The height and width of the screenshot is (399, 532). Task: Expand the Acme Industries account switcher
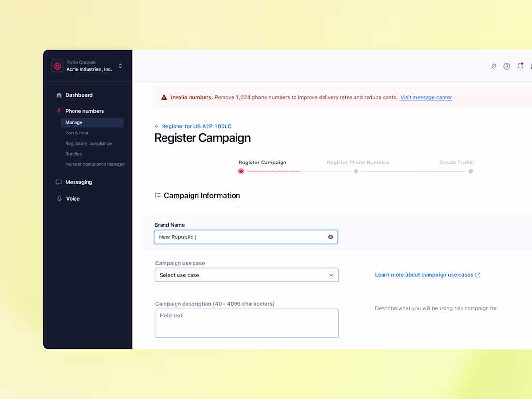[120, 66]
